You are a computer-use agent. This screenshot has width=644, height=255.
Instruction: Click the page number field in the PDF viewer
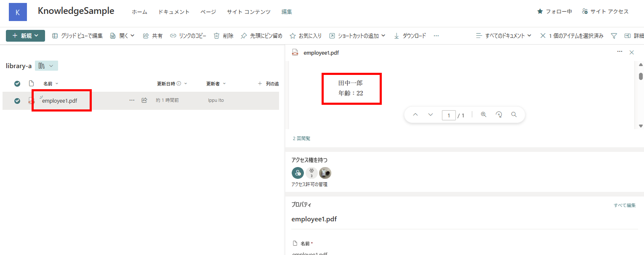point(449,115)
